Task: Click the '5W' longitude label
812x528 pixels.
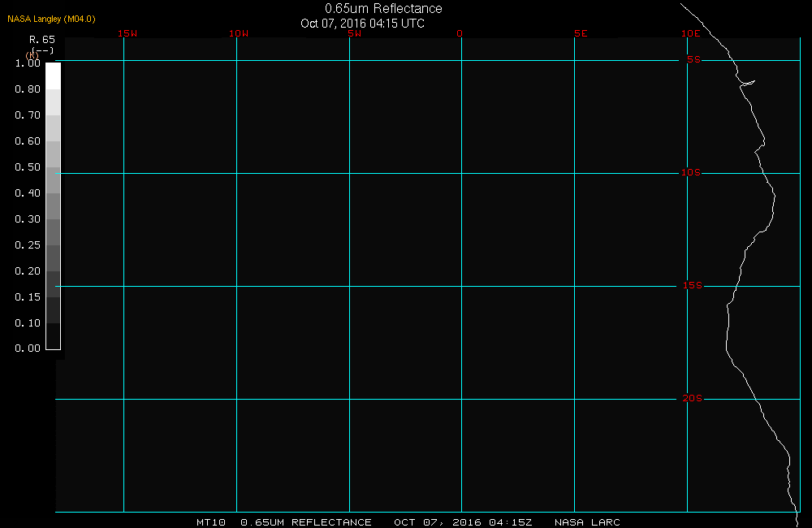Action: point(355,33)
